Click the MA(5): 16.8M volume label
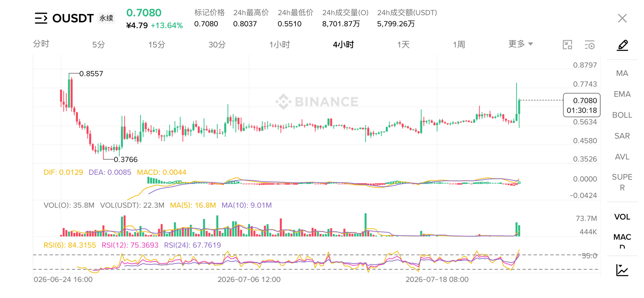The image size is (644, 298). coord(193,205)
